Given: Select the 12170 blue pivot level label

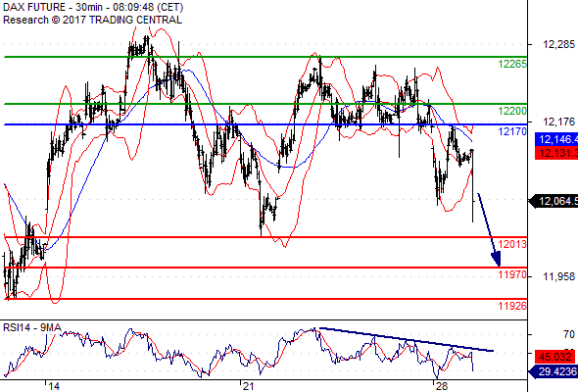Looking at the screenshot, I should tap(512, 131).
